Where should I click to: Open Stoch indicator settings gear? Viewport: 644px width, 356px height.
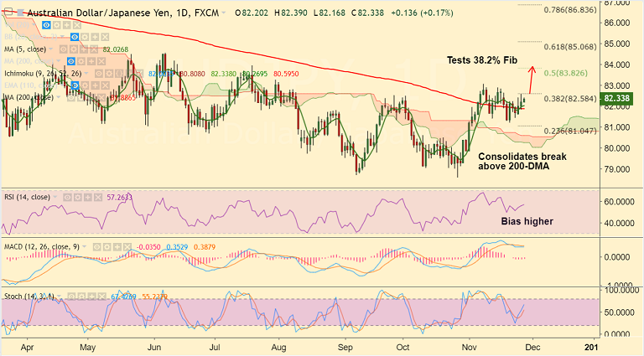click(81, 297)
